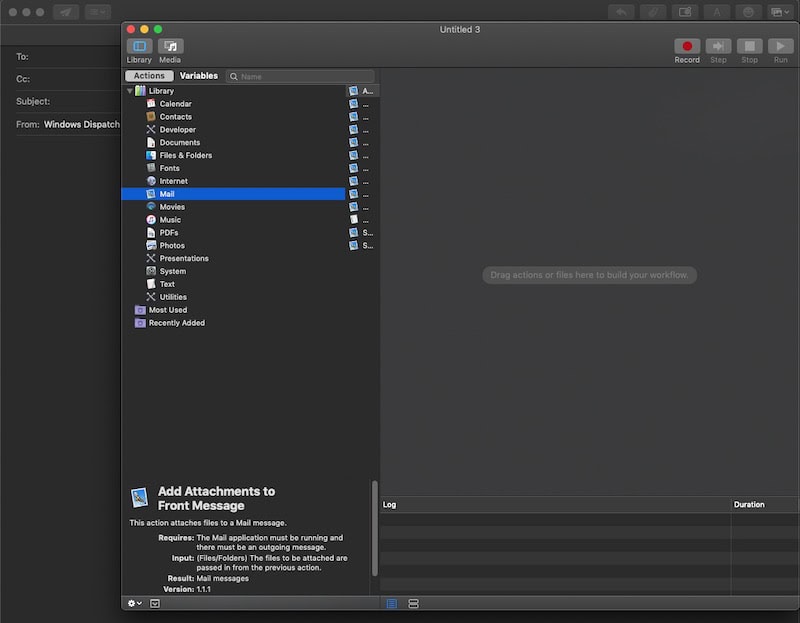Image resolution: width=800 pixels, height=623 pixels.
Task: Select the Internet category
Action: click(x=233, y=181)
